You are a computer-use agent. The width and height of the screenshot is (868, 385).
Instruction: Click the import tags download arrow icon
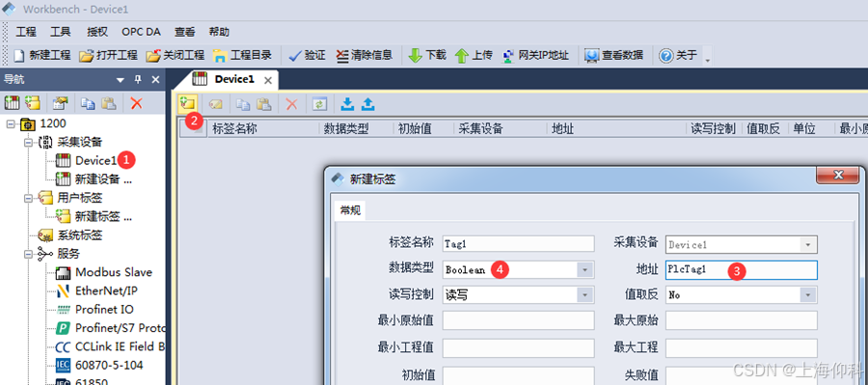pos(347,103)
